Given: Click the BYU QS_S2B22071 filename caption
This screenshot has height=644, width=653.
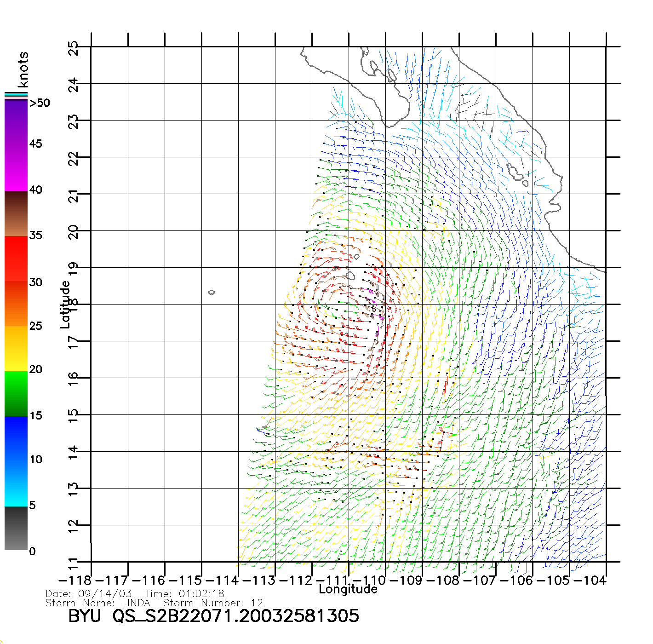Looking at the screenshot, I should pos(214,616).
